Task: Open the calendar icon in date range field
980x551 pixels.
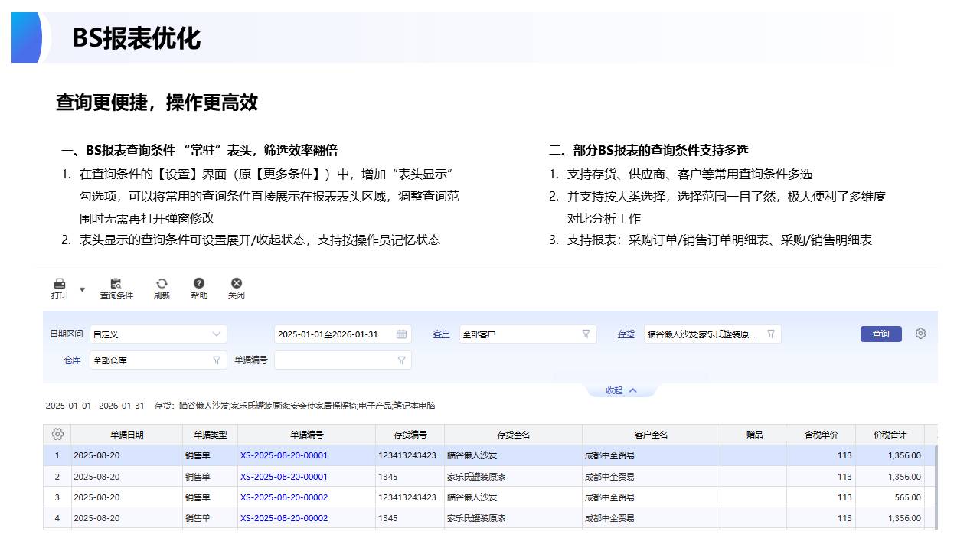Action: 401,334
